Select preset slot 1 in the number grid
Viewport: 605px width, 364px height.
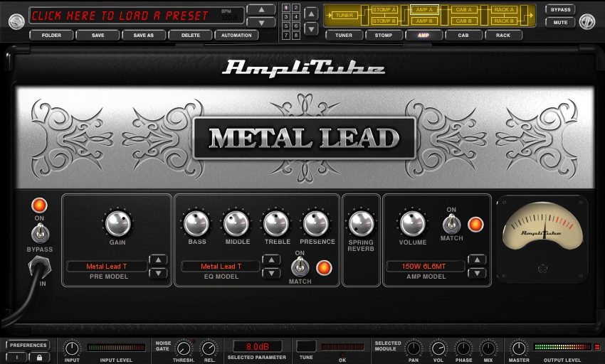286,8
